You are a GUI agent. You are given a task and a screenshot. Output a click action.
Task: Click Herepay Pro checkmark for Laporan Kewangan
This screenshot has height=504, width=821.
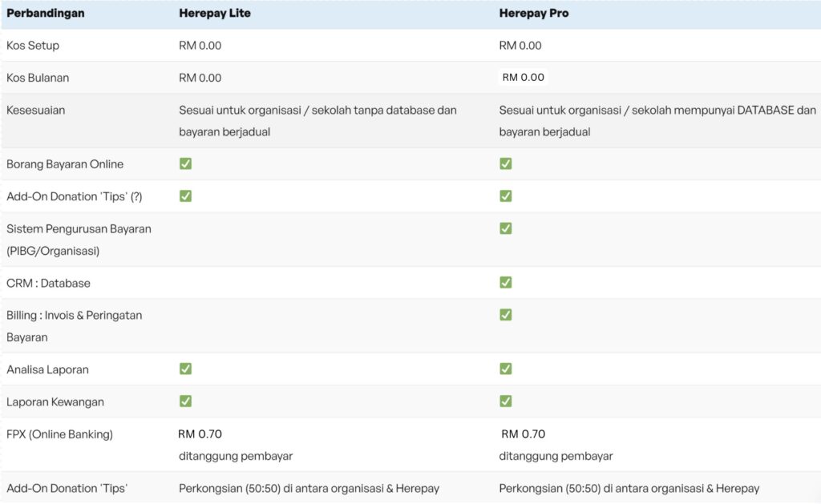click(506, 401)
